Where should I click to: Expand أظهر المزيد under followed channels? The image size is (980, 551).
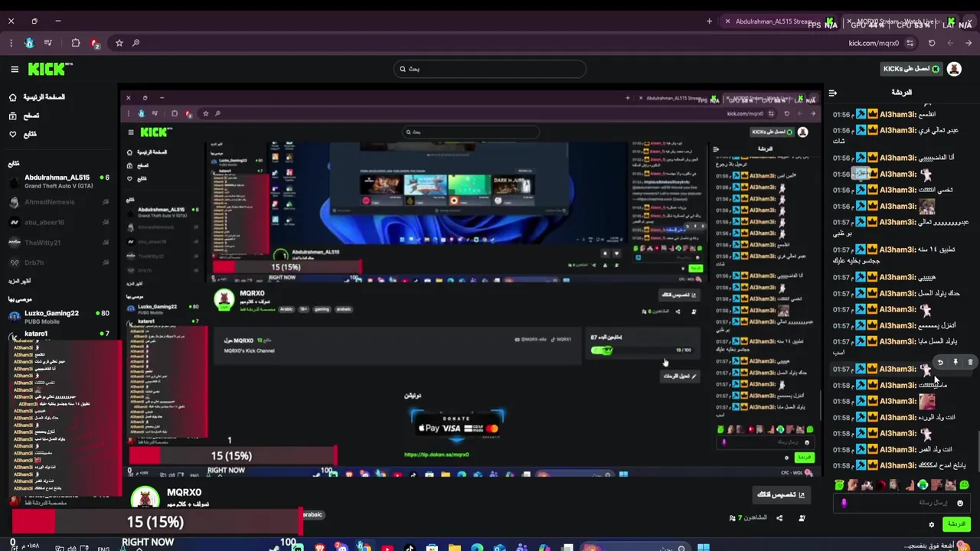[20, 281]
